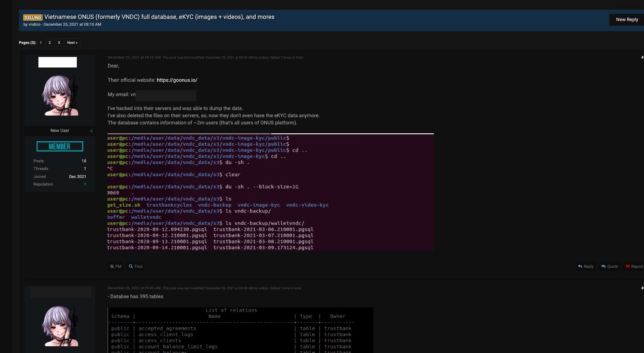Image resolution: width=644 pixels, height=353 pixels.
Task: Click the MEMBER badge in the user panel
Action: coord(60,146)
